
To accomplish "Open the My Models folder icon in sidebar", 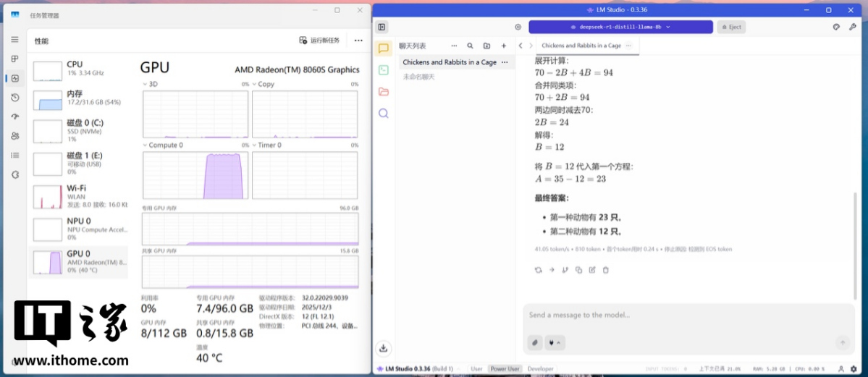I will tap(384, 92).
